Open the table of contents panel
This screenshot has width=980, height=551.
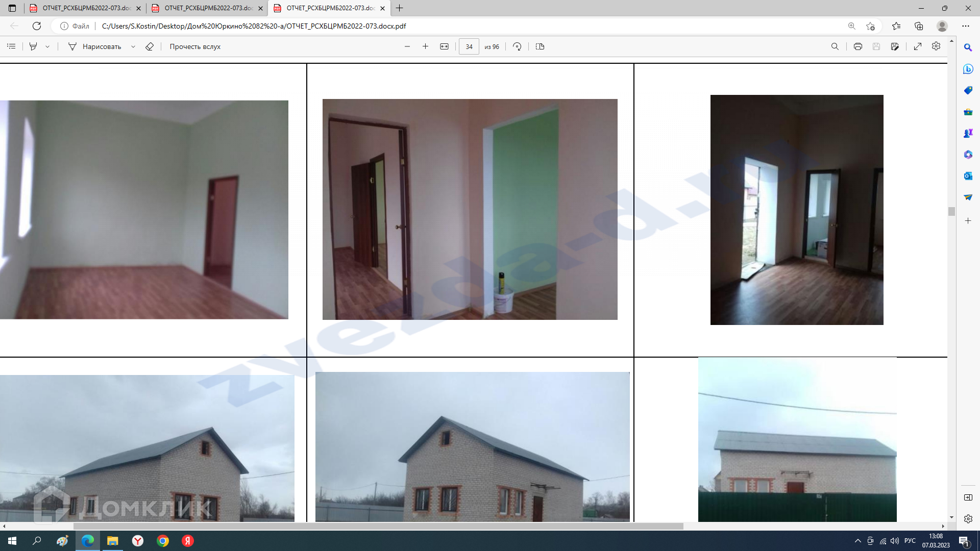tap(11, 46)
